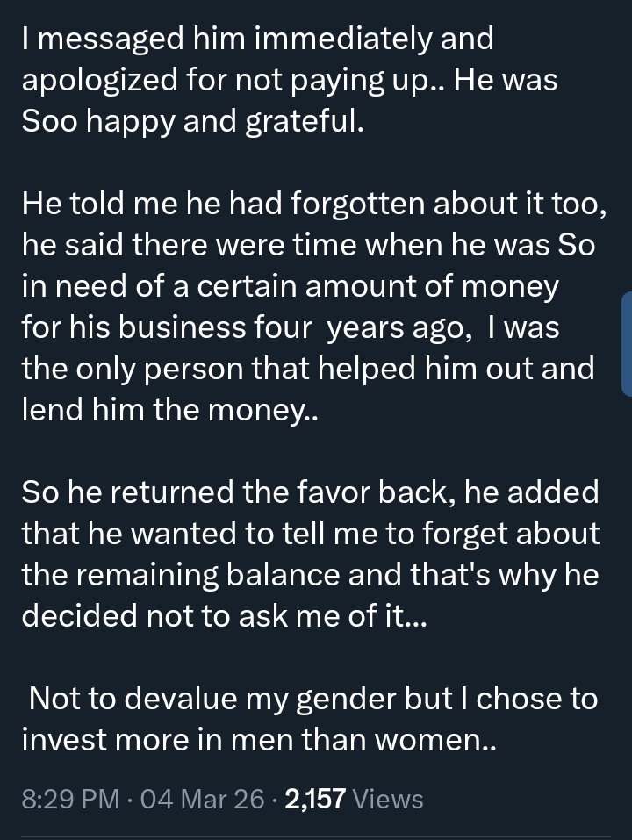Click the word "Views" beside the count
632x840 pixels.
[x=389, y=800]
